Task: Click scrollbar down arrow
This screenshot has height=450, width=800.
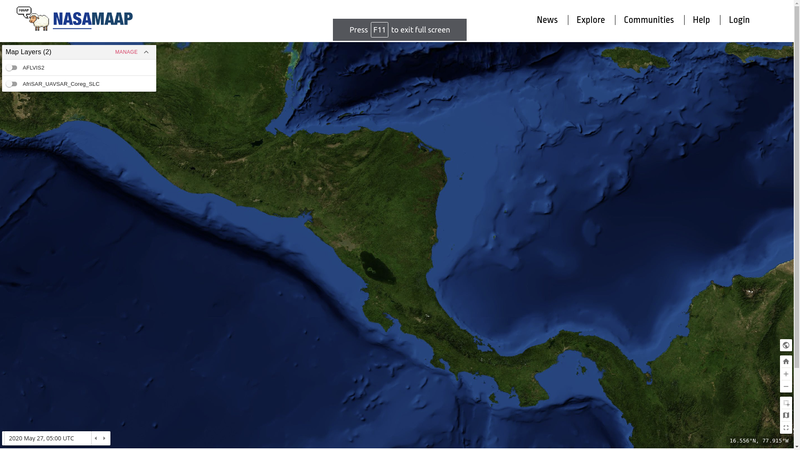Action: [x=797, y=447]
